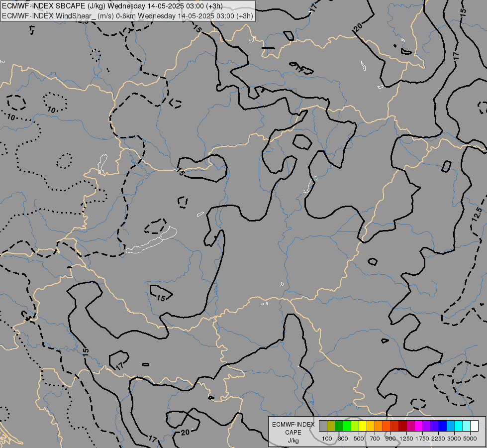
Task: Click the dark maroon swatch before the 1250 tick
Action: coord(402,426)
